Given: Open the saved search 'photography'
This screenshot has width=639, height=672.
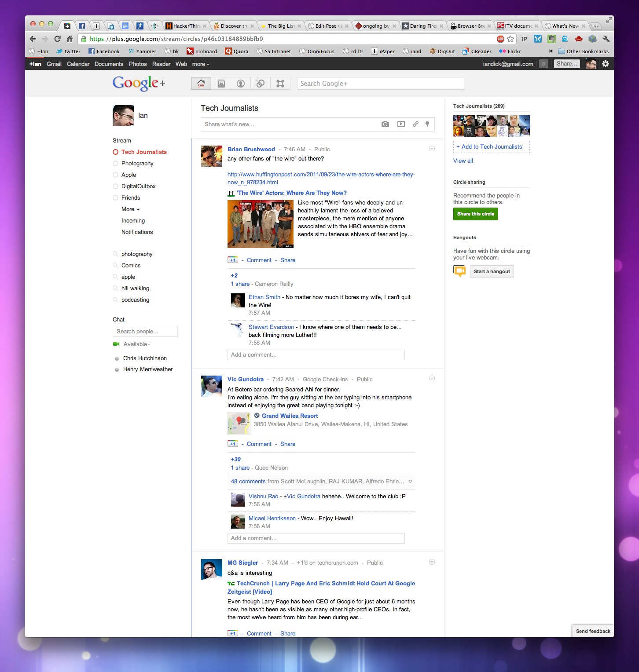Looking at the screenshot, I should 137,254.
